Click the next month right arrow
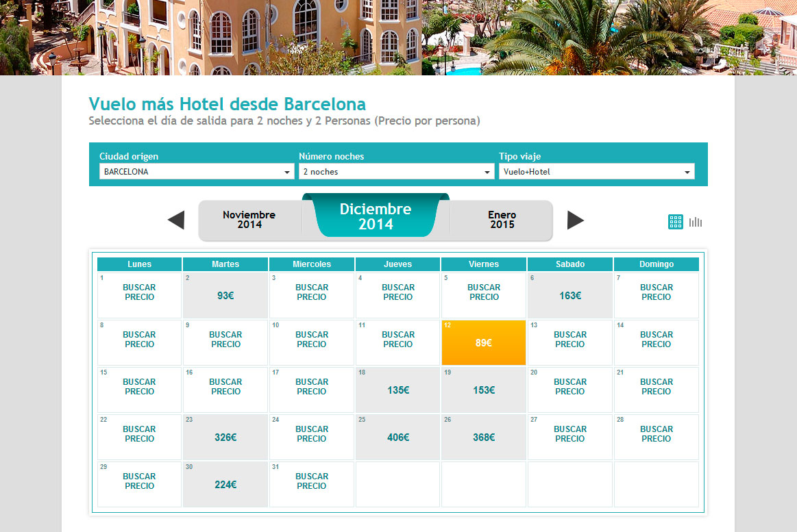797x532 pixels. click(x=576, y=220)
